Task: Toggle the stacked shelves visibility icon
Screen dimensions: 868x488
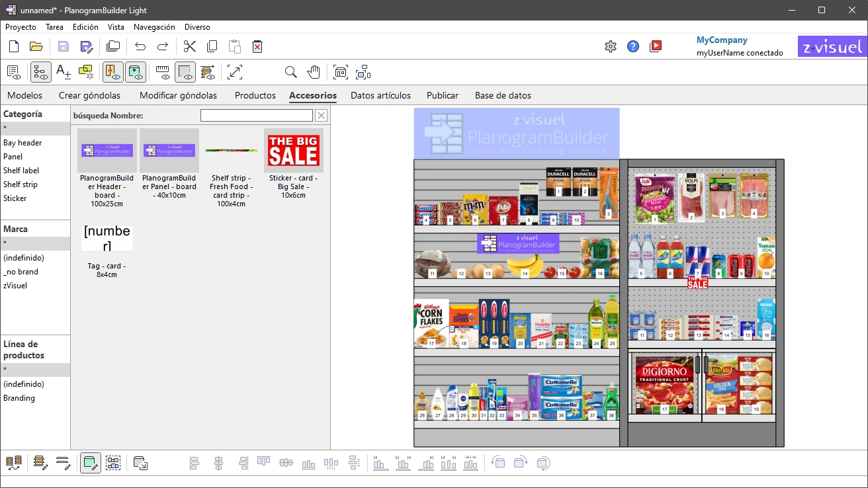Action: click(208, 72)
